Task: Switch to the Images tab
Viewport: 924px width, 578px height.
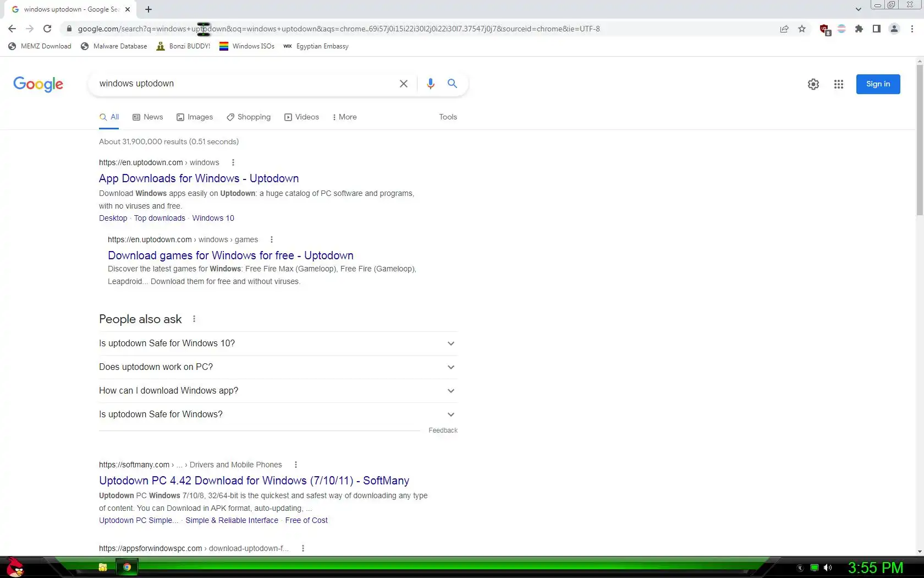Action: coord(195,117)
